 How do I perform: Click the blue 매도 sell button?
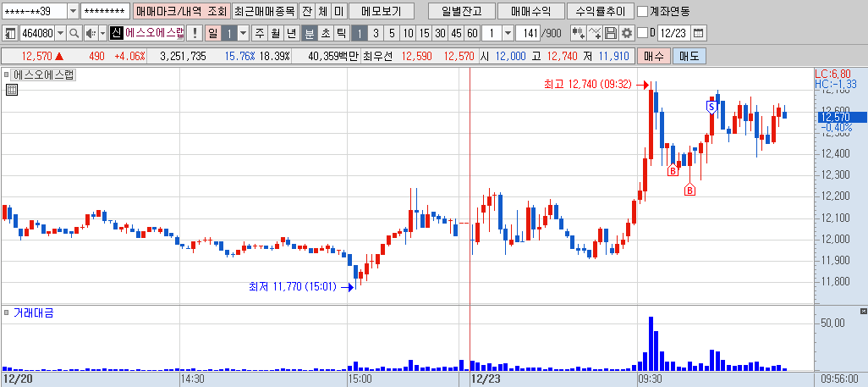pos(689,56)
